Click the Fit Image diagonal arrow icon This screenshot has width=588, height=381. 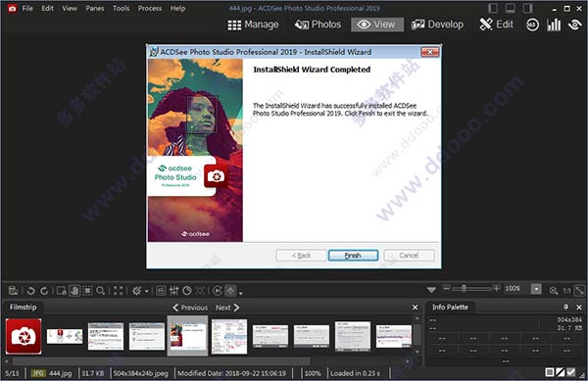pyautogui.click(x=580, y=291)
